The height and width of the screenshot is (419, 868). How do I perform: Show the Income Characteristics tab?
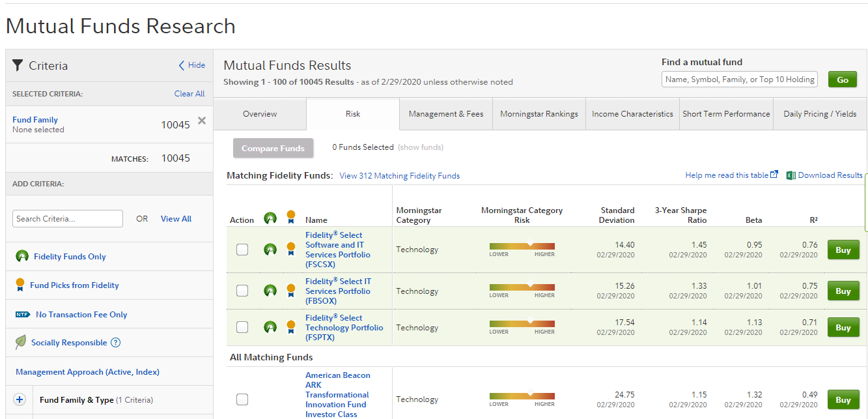click(x=633, y=114)
